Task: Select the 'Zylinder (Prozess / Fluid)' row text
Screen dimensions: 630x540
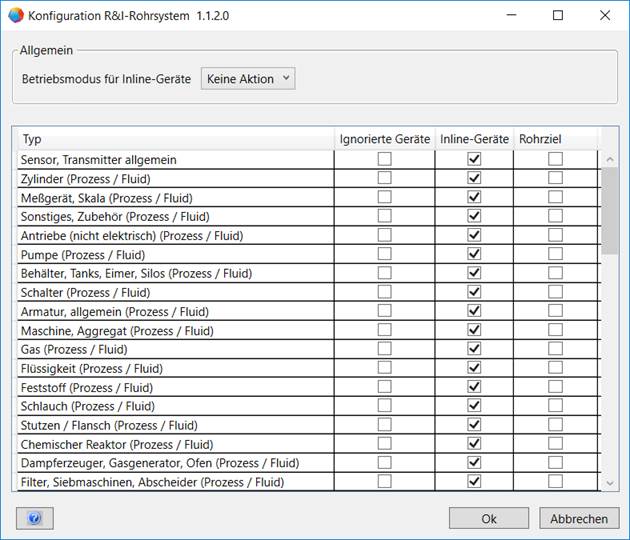Action: point(86,179)
